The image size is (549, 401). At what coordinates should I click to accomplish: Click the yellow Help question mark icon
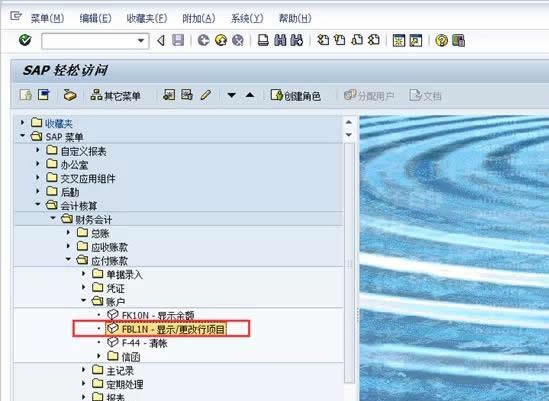pyautogui.click(x=441, y=41)
